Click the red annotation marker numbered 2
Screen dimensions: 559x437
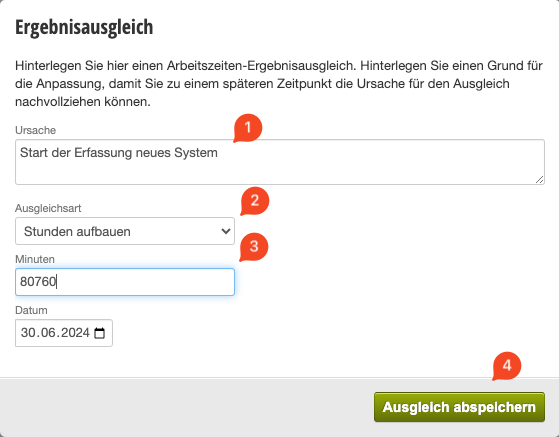pos(255,201)
